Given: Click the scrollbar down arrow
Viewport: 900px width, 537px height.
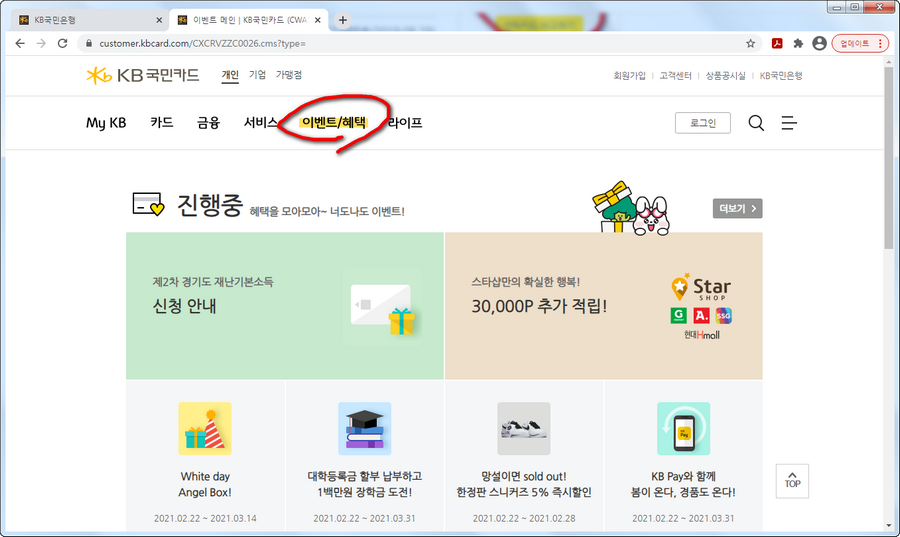Looking at the screenshot, I should [x=889, y=525].
